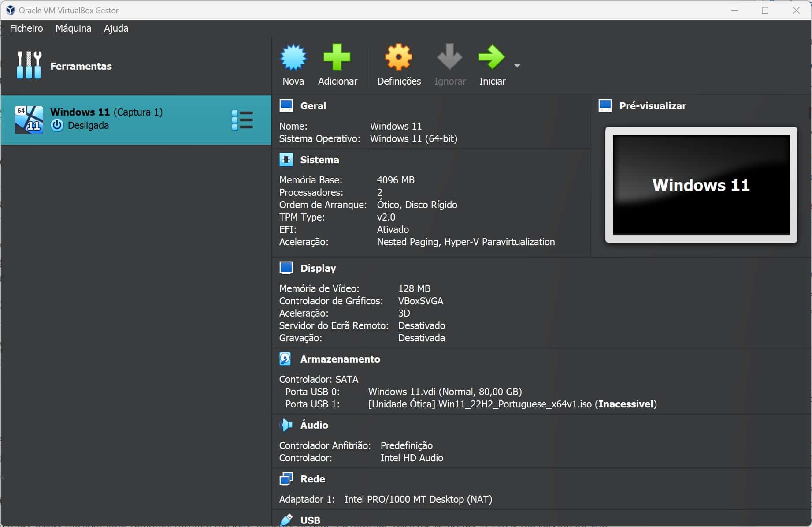
Task: Open the Ajuda menu
Action: (x=116, y=29)
